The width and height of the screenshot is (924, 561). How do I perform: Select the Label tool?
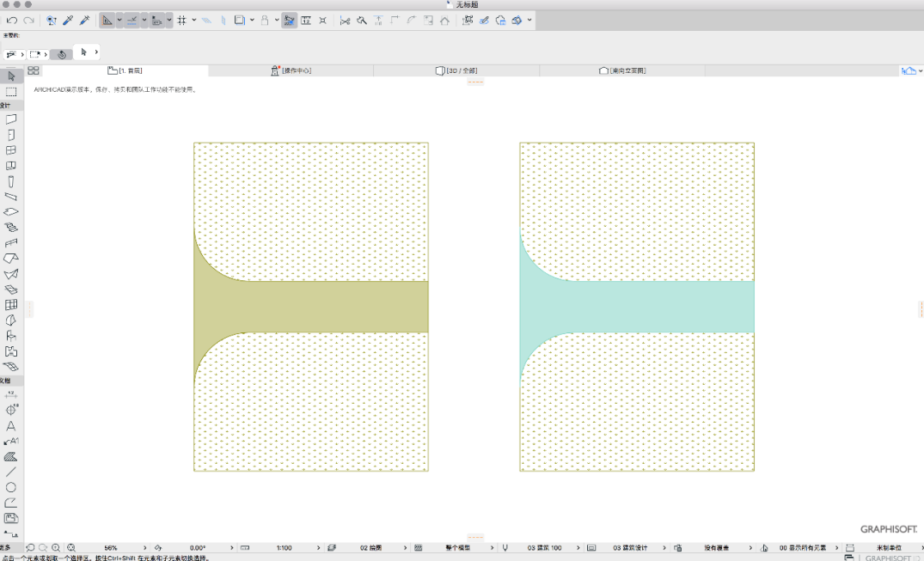(x=11, y=441)
